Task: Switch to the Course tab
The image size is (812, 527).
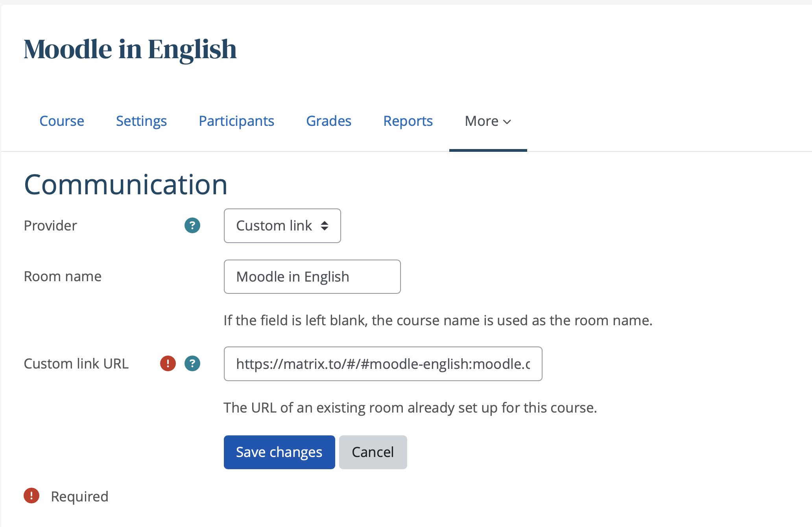Action: click(x=62, y=121)
